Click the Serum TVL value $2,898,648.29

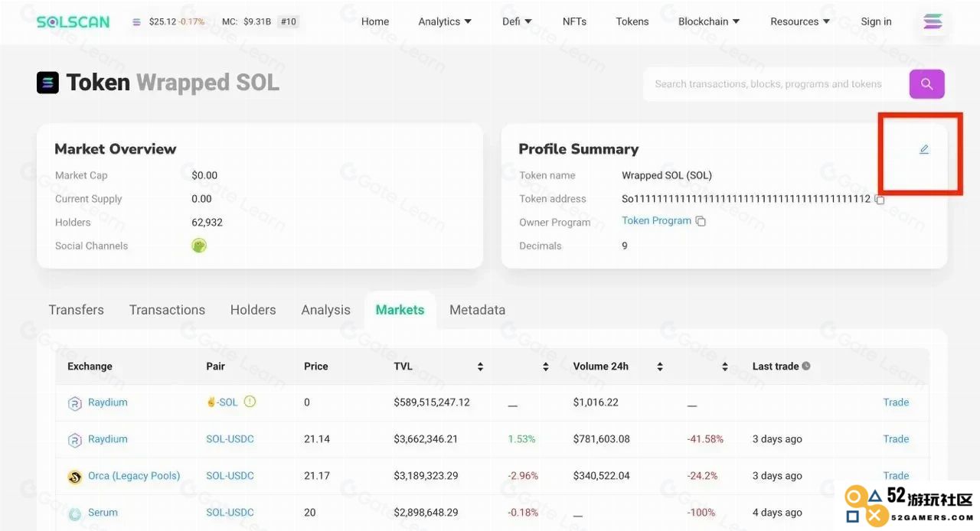(x=426, y=513)
